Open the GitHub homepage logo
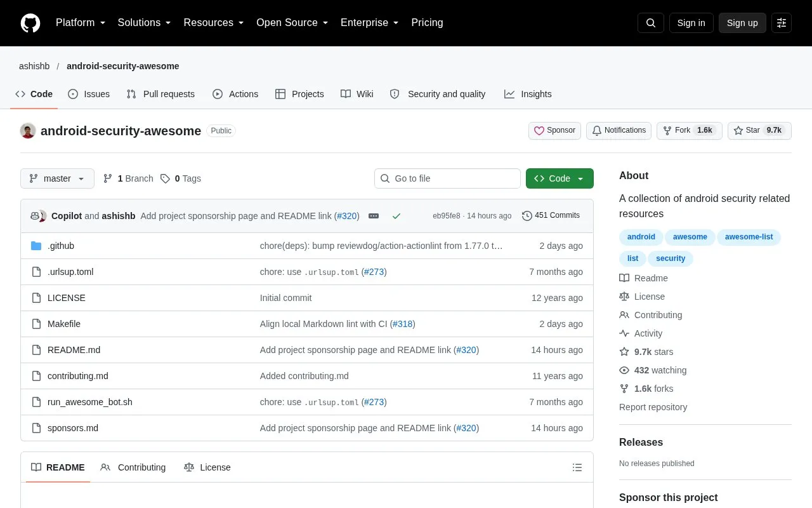The height and width of the screenshot is (508, 812). point(30,23)
